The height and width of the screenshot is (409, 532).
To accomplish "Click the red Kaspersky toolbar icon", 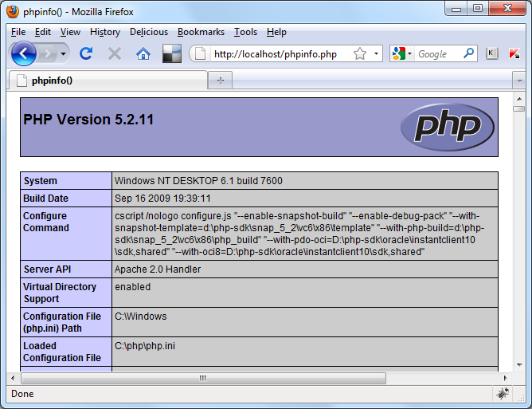I will 514,53.
